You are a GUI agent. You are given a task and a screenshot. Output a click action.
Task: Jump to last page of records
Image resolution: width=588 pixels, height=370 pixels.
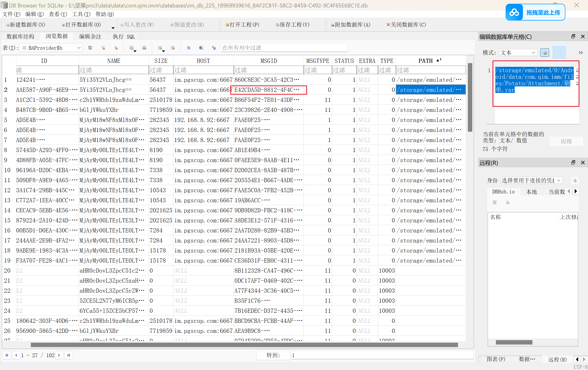(69, 355)
